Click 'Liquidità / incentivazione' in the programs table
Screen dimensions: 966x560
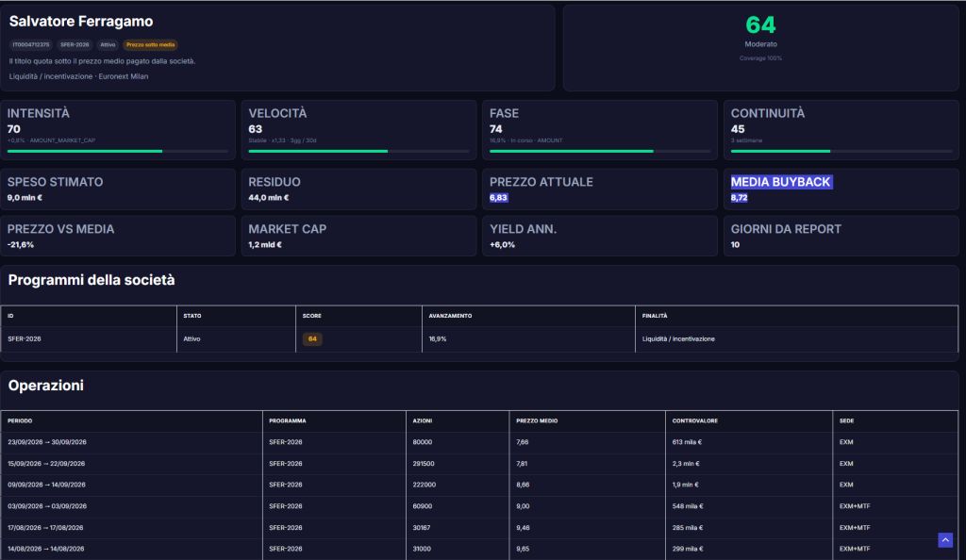pyautogui.click(x=678, y=339)
